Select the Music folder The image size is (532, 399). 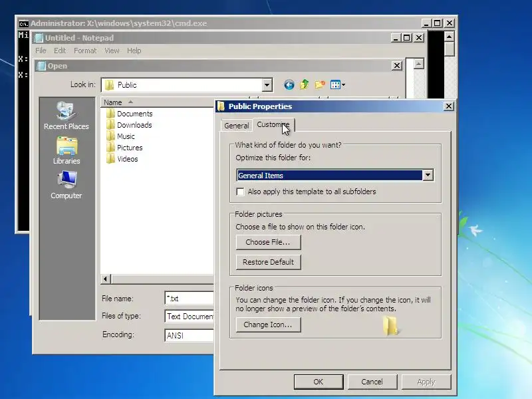coord(120,136)
